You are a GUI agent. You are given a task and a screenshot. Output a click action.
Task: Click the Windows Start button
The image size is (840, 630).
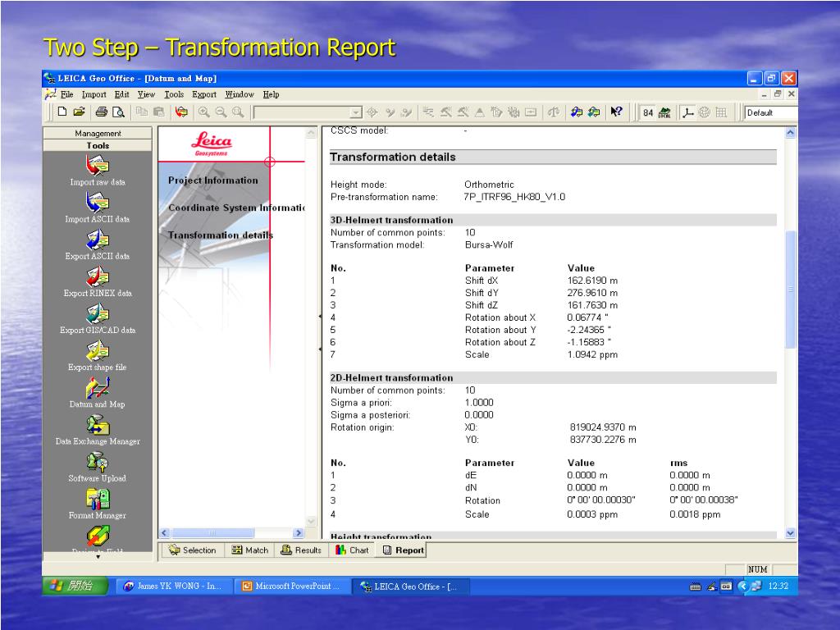[x=75, y=586]
